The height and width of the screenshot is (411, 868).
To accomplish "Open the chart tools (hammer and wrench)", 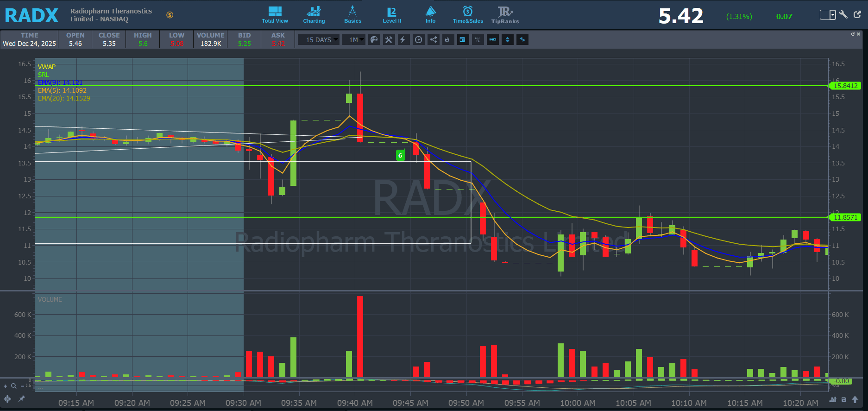I will [389, 40].
